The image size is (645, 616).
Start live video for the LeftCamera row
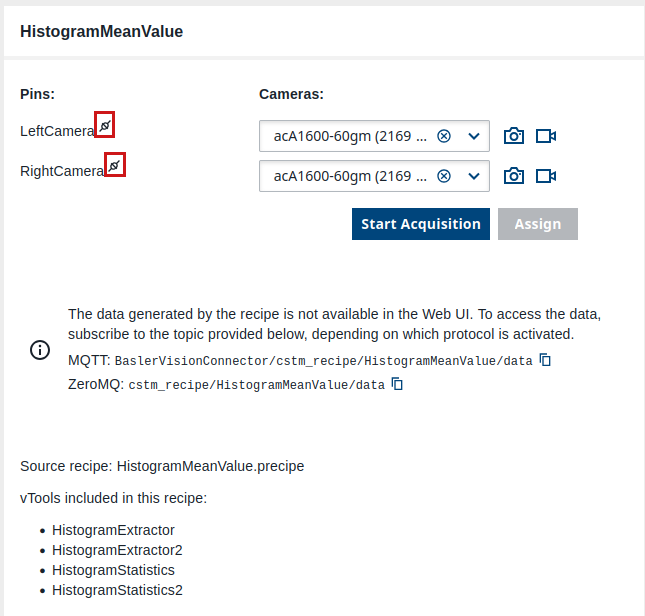pos(546,136)
